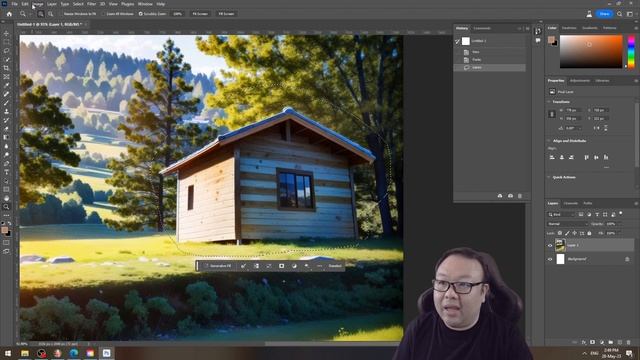Collapse the Quick Actions section
The image size is (640, 360).
coord(549,177)
